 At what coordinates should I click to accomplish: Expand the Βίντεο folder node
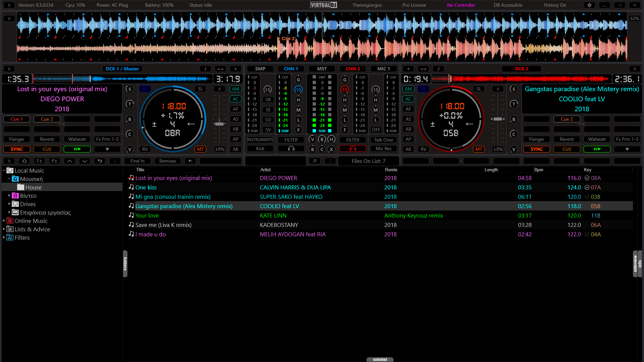click(x=9, y=195)
